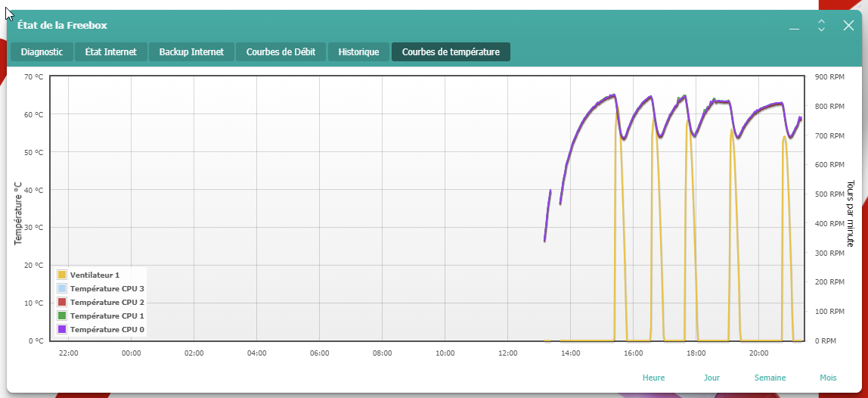Toggle Température CPU 3 legend label
Viewport: 868px width, 398px height.
107,288
